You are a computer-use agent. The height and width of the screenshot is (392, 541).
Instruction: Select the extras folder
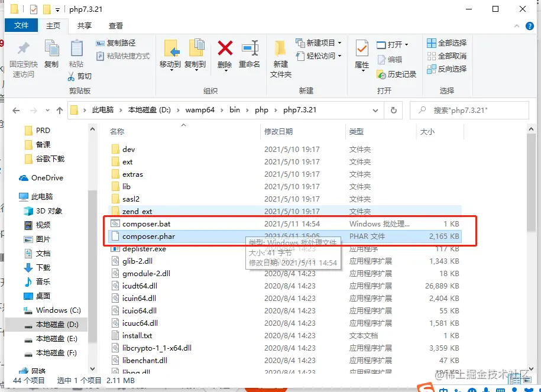(x=132, y=174)
